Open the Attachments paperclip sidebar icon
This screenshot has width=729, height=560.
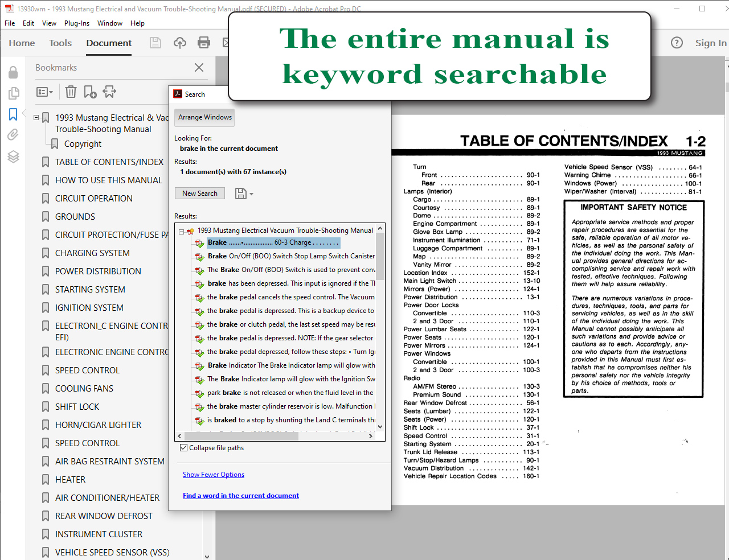tap(13, 135)
